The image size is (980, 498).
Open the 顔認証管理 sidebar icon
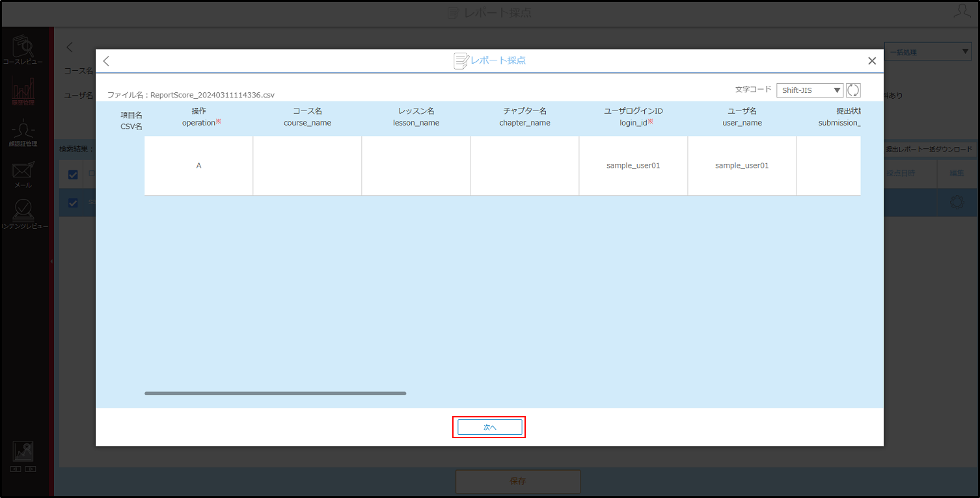click(23, 133)
